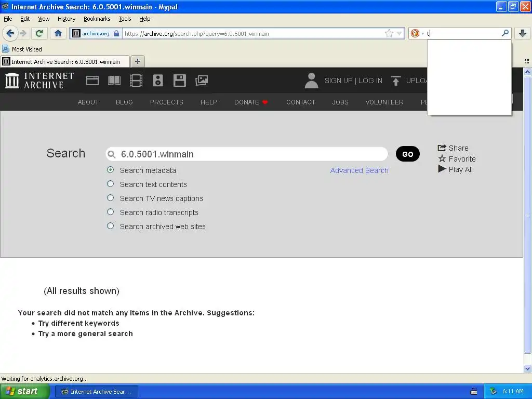Image resolution: width=532 pixels, height=399 pixels.
Task: Click the on-screen keyboard tray icon
Action: 474,392
